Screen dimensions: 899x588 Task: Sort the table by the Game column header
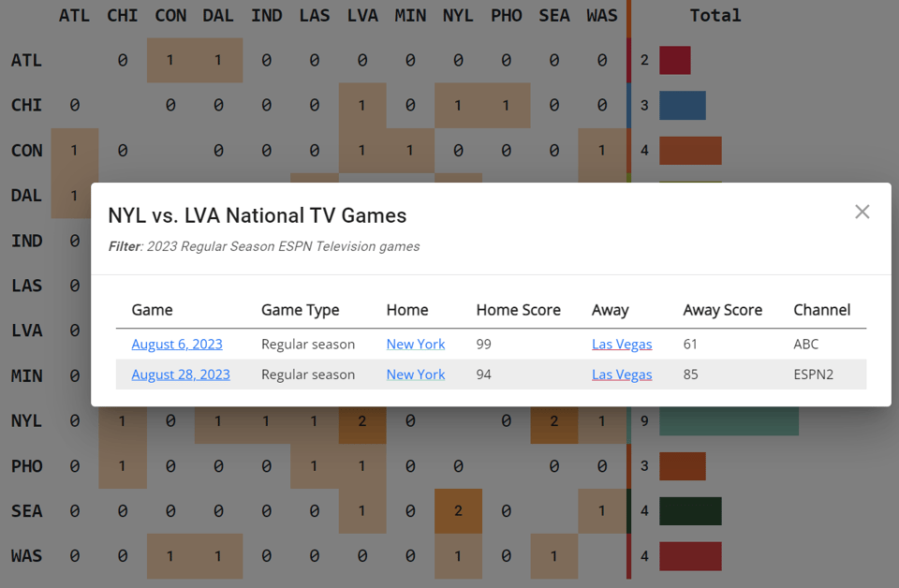pyautogui.click(x=152, y=310)
